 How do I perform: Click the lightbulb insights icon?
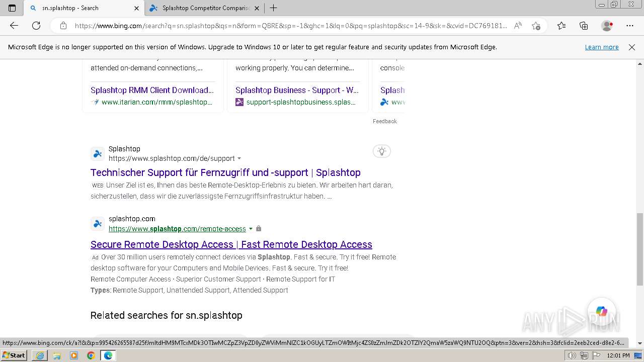(x=382, y=151)
